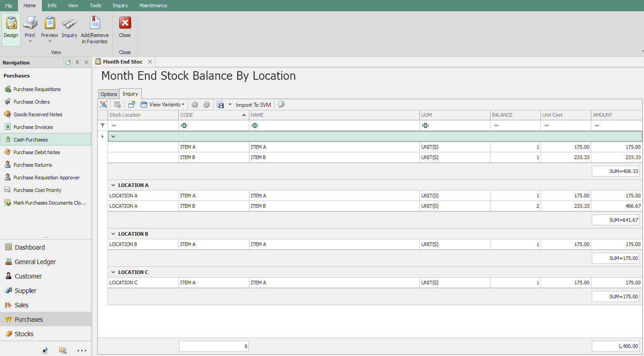Go to Dashboard module

click(45, 247)
